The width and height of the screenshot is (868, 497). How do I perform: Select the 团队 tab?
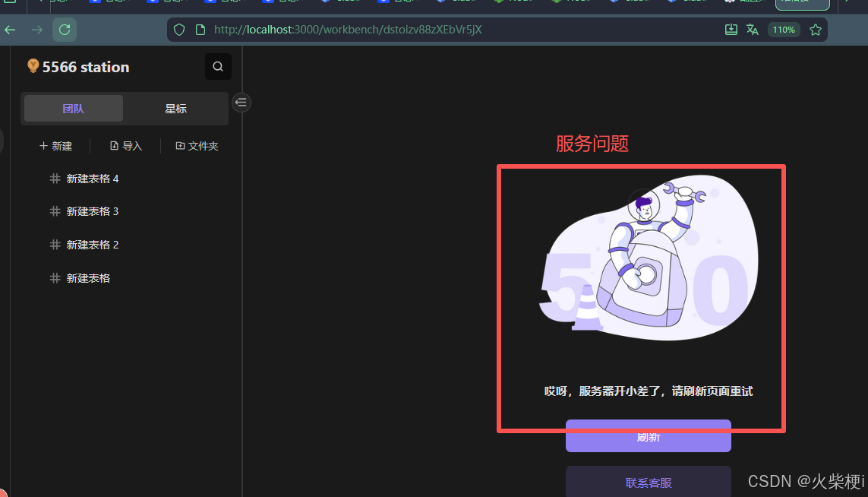[x=73, y=108]
